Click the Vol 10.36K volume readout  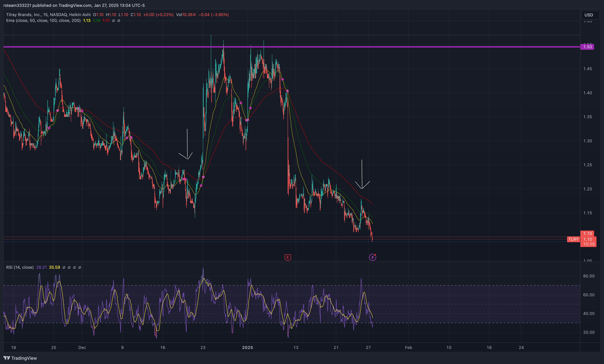(186, 15)
